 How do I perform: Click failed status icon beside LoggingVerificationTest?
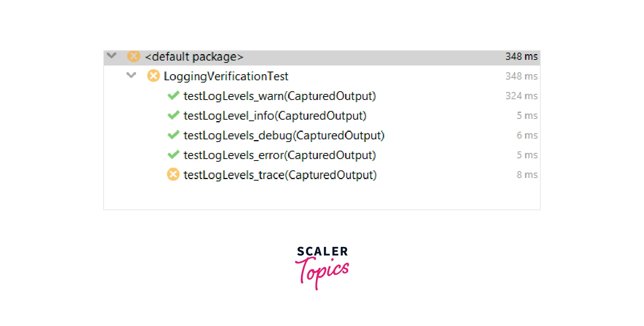[x=153, y=76]
